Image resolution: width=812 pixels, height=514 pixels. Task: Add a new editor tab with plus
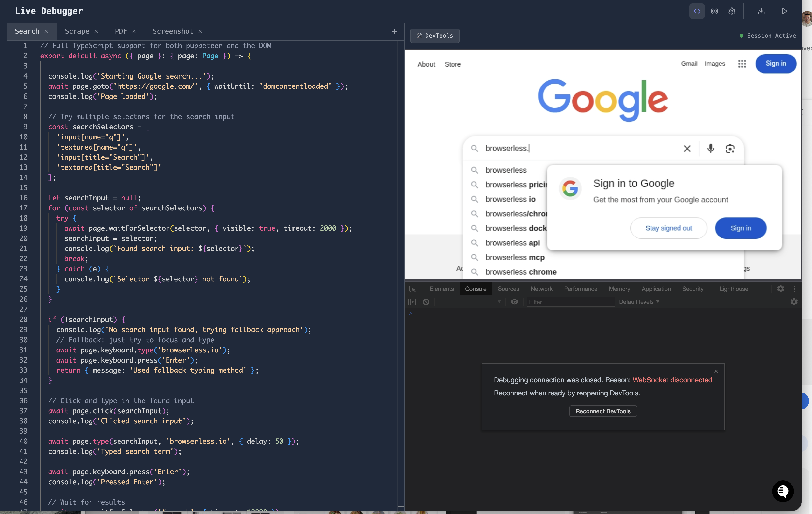point(394,31)
